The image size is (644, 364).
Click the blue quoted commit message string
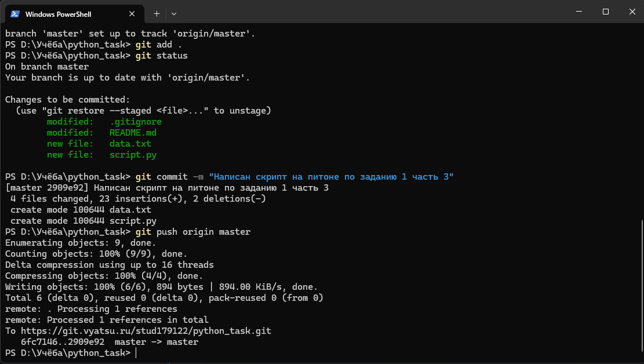coord(331,177)
